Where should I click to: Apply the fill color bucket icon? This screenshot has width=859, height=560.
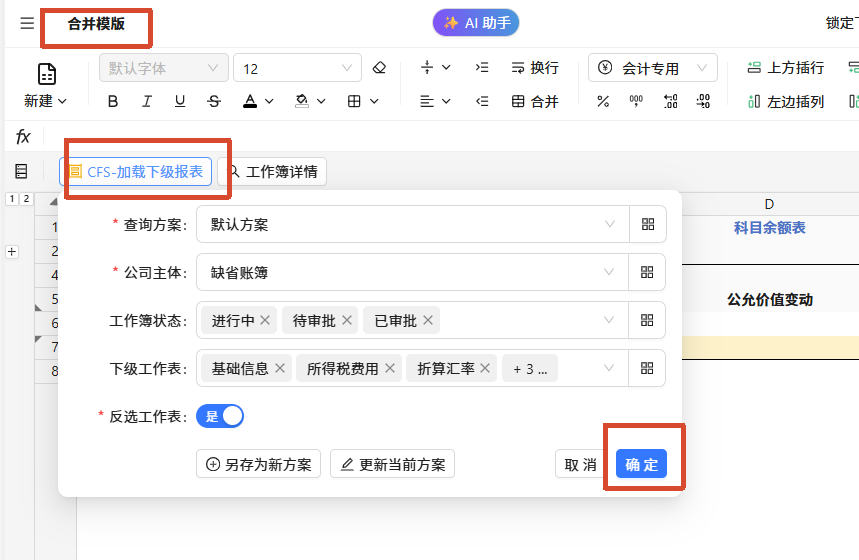pos(301,101)
